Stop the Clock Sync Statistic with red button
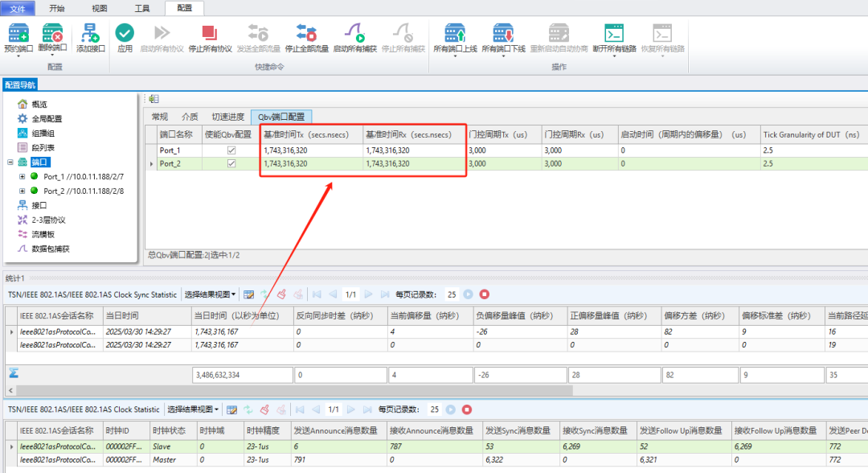The width and height of the screenshot is (868, 473). (485, 294)
